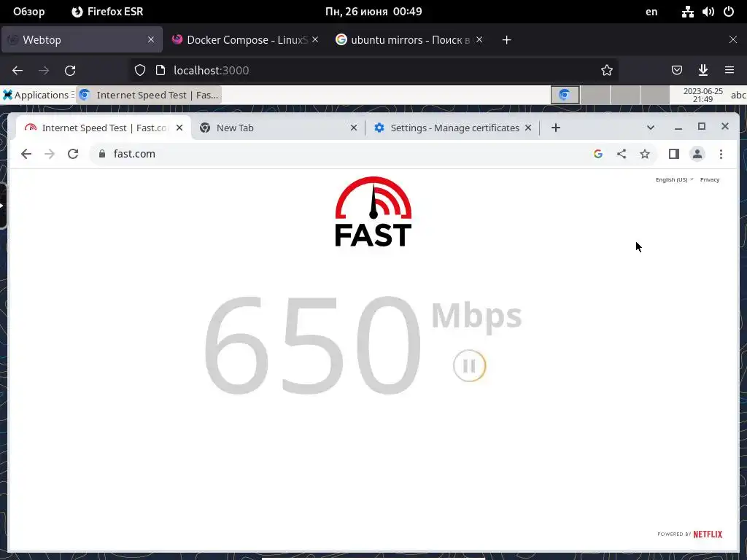The image size is (747, 560).
Task: Open the Docker Compose Firefox tab
Action: click(244, 40)
